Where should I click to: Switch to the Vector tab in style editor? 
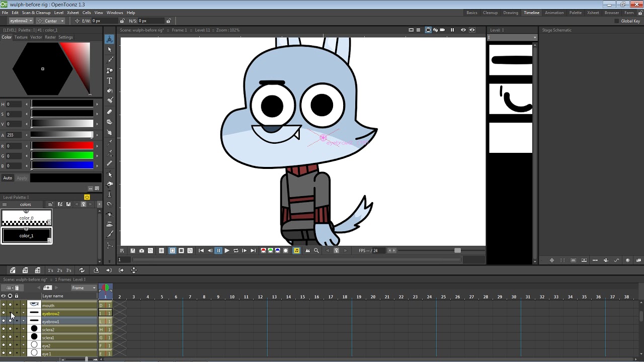pyautogui.click(x=36, y=37)
